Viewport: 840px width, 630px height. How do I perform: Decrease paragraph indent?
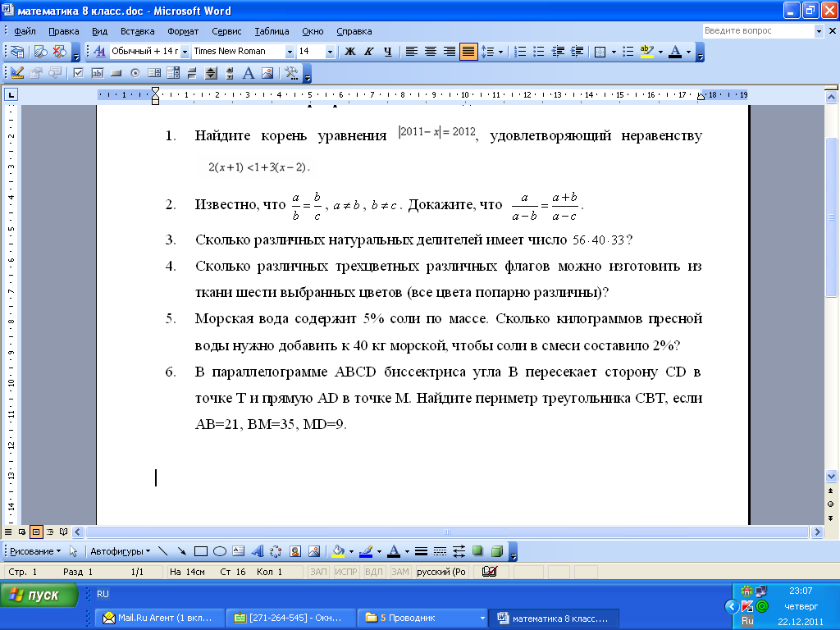(x=558, y=52)
